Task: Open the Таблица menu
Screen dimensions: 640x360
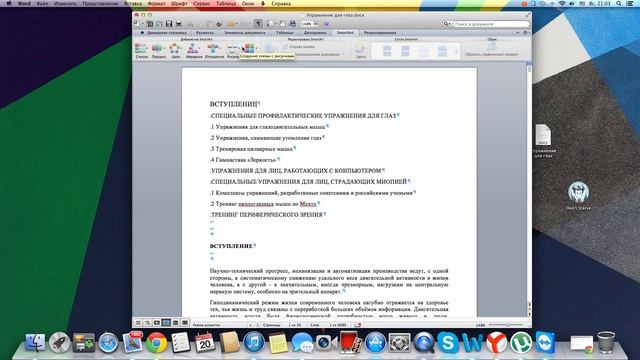Action: click(x=226, y=3)
